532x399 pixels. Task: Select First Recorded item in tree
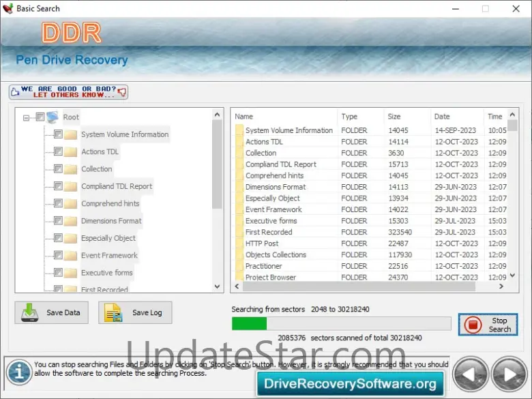[x=104, y=289]
